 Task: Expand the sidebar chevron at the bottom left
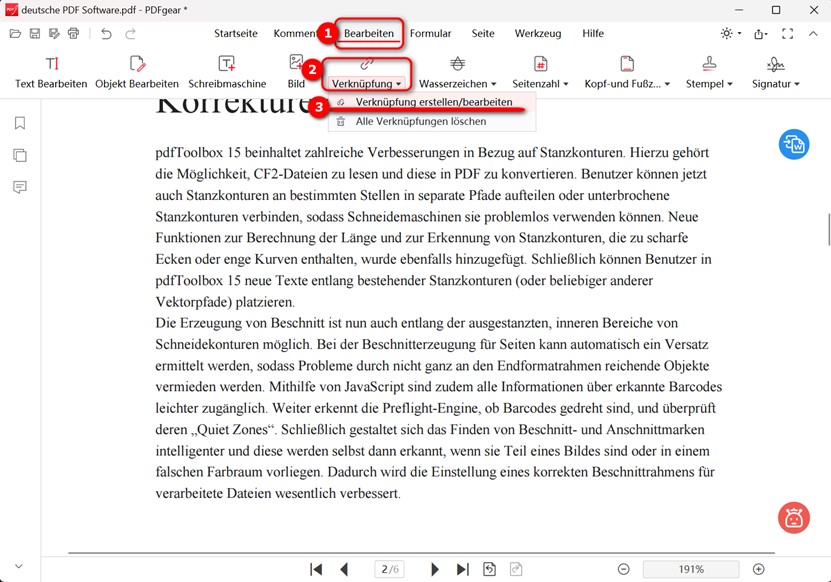[x=19, y=566]
